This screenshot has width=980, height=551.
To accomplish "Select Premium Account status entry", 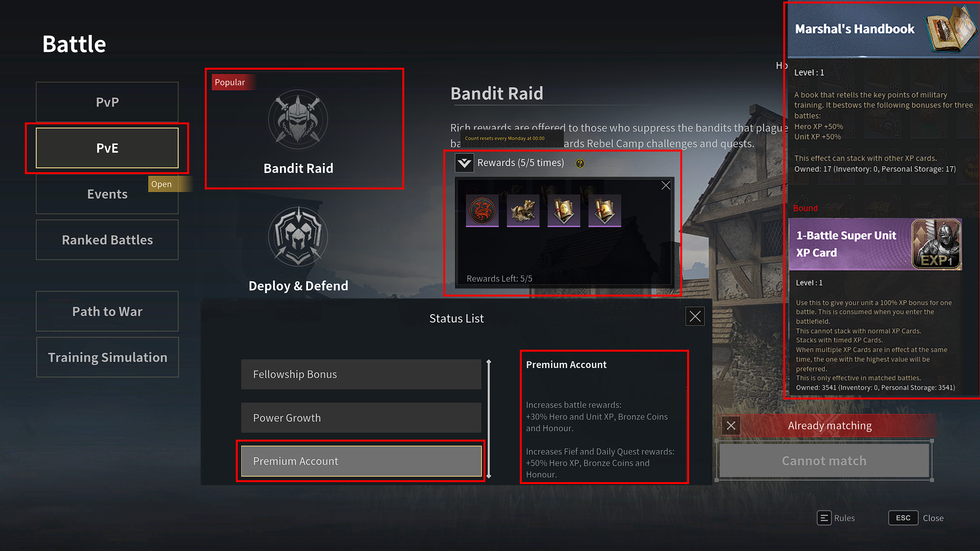I will (x=361, y=461).
